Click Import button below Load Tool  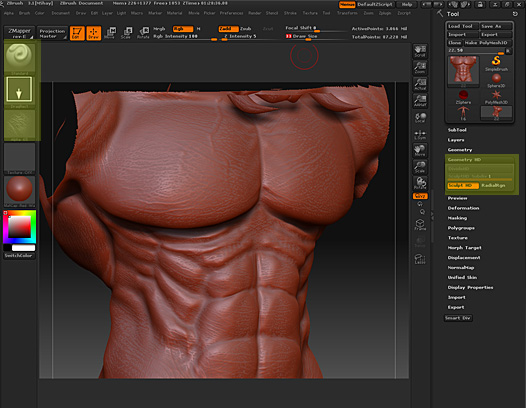pyautogui.click(x=462, y=35)
